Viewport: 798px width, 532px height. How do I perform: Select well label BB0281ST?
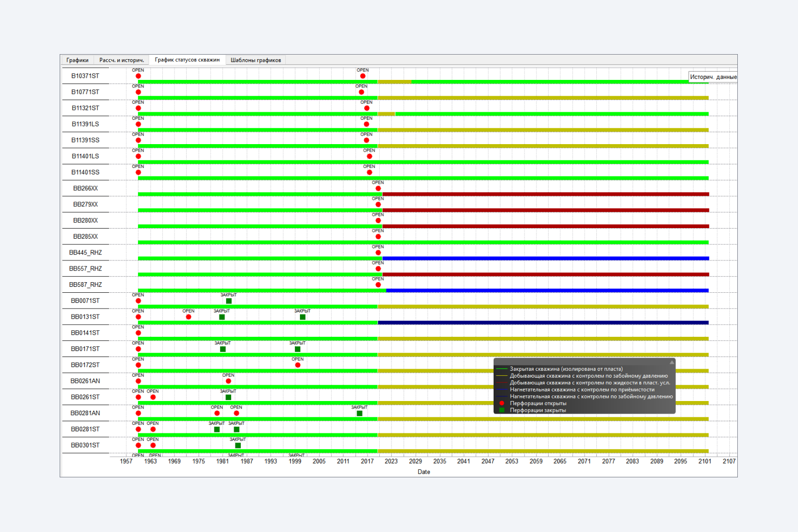click(85, 429)
